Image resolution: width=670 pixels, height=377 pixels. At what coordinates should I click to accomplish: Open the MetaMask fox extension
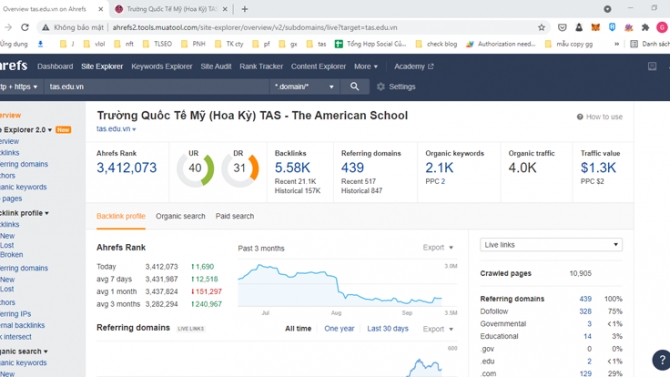(595, 27)
